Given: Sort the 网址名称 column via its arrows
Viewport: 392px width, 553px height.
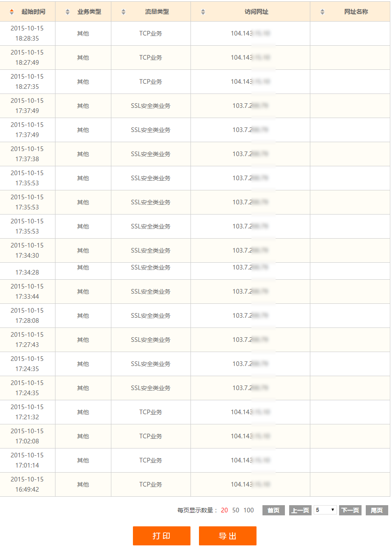Looking at the screenshot, I should coord(323,12).
